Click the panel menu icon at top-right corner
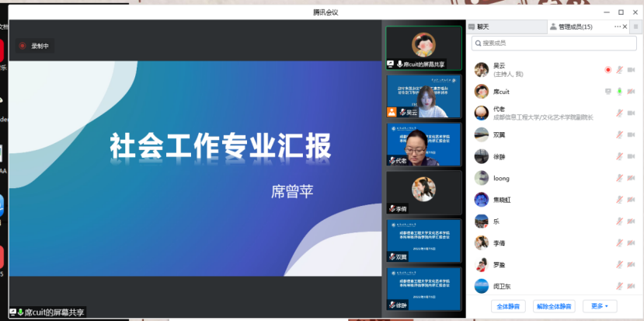644x321 pixels. 634,26
